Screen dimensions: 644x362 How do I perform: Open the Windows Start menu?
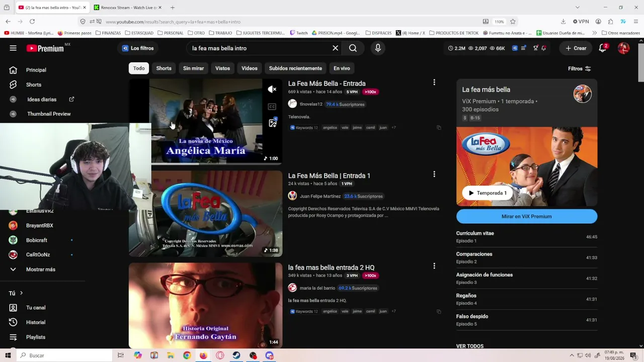point(8,355)
